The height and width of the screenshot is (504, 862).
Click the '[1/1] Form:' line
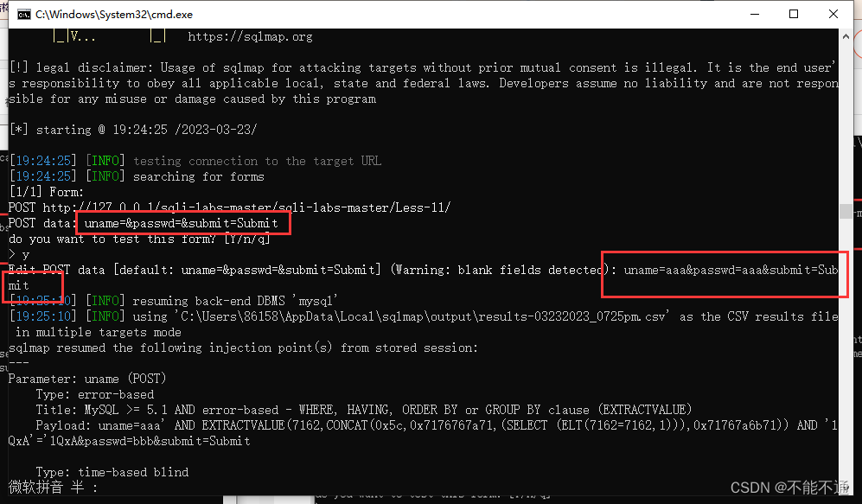[x=46, y=192]
